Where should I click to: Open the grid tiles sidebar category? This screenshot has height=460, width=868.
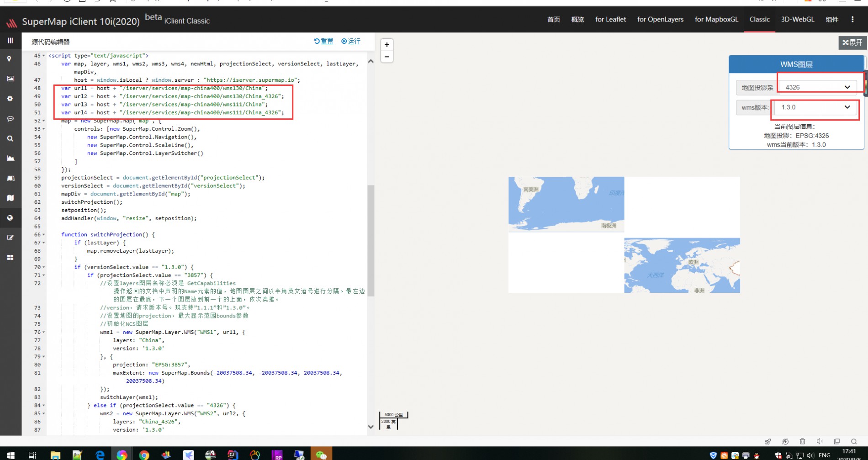(x=10, y=258)
